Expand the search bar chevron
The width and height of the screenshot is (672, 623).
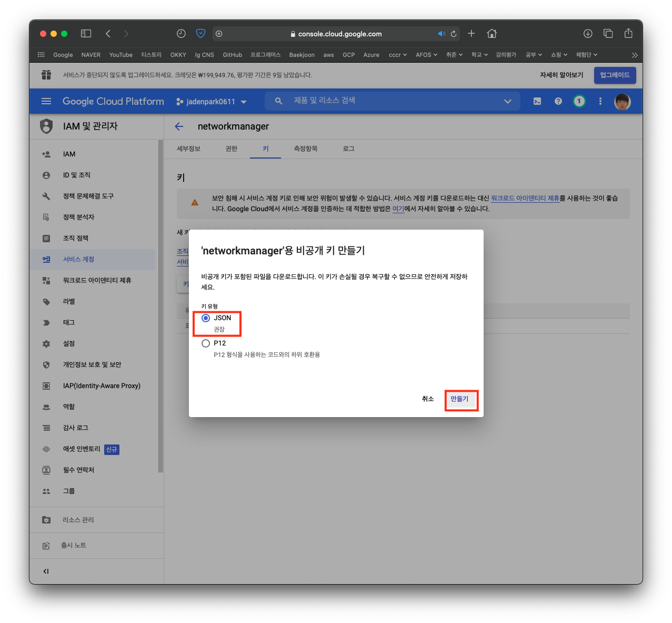coord(508,101)
